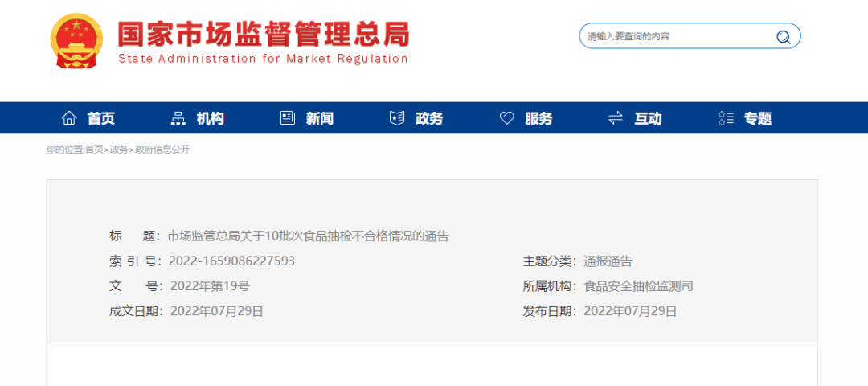The image size is (868, 386).
Task: Open the 机构 navigation menu
Action: pyautogui.click(x=211, y=118)
